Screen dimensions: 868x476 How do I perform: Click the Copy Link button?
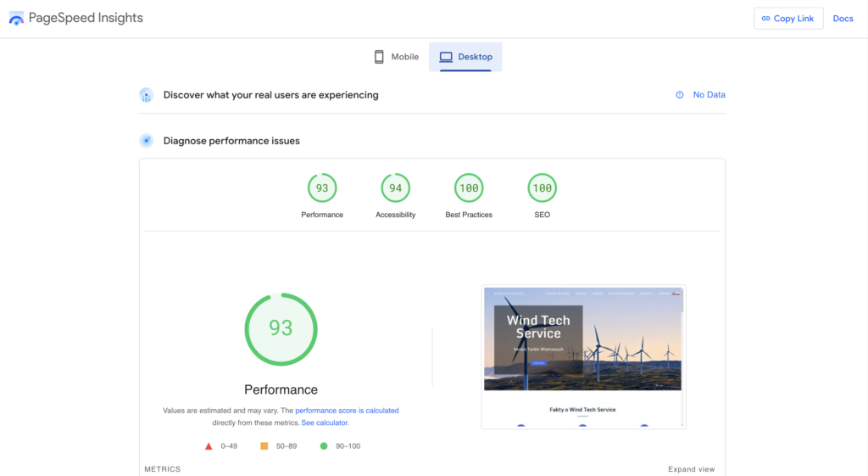pyautogui.click(x=787, y=19)
